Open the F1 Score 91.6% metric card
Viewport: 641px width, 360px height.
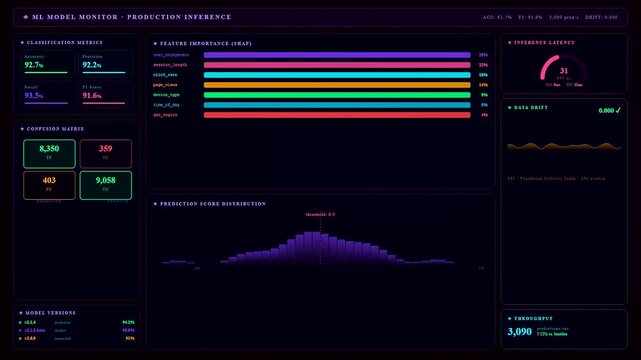click(105, 94)
